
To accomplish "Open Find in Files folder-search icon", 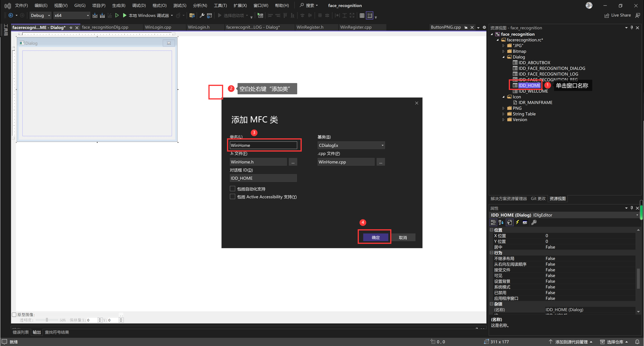I will (192, 16).
